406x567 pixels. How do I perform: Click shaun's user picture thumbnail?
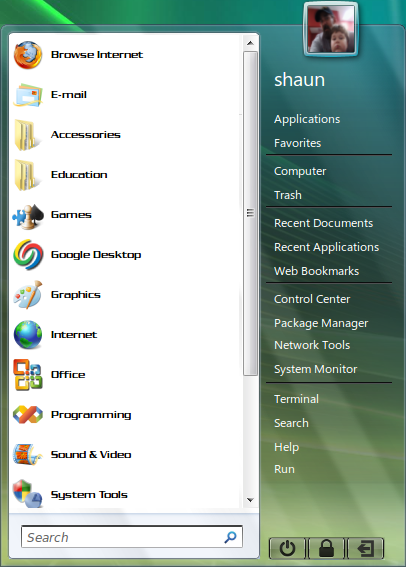click(331, 30)
